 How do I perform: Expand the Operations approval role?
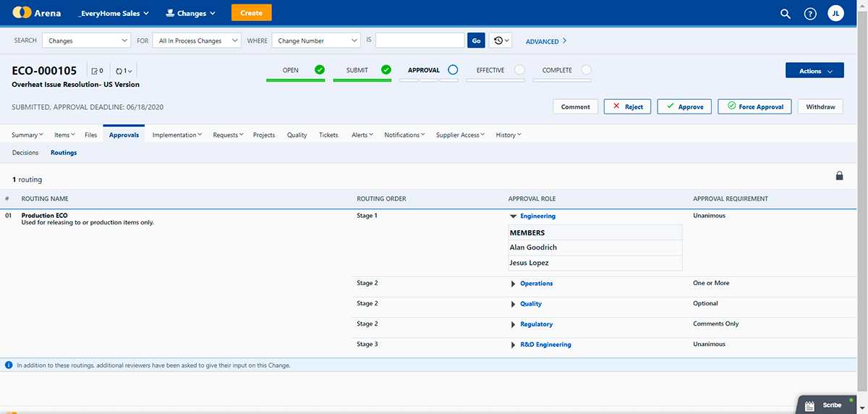pyautogui.click(x=513, y=284)
